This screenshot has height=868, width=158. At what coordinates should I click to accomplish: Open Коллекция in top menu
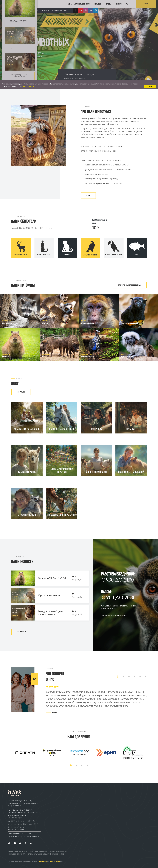[98, 4]
